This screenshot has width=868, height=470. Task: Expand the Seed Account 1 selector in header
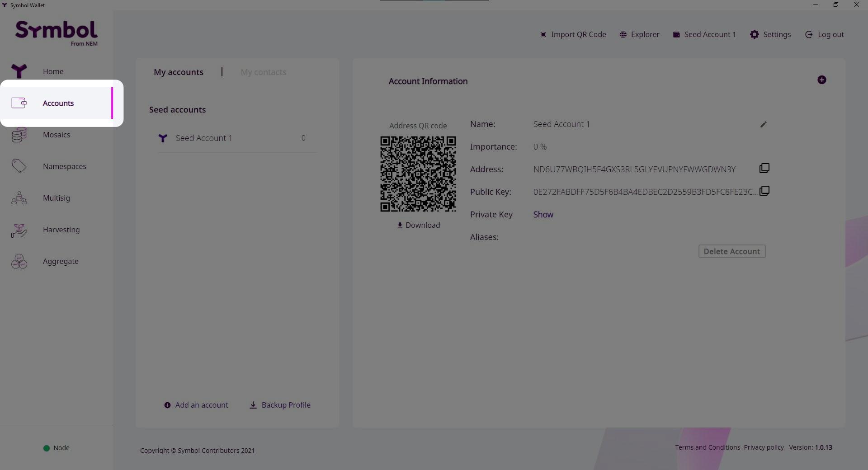click(704, 34)
